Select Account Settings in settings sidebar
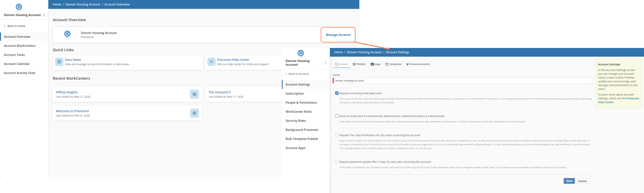The width and height of the screenshot is (644, 193). pos(306,84)
